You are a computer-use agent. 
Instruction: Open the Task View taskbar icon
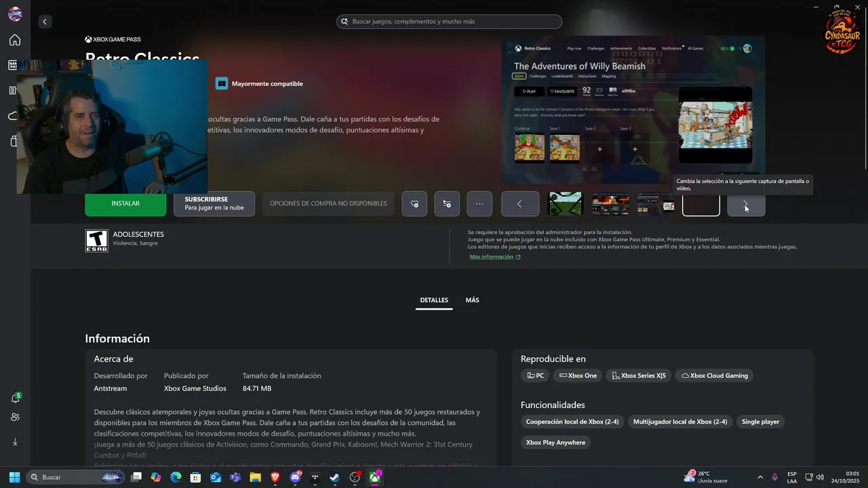pos(136,477)
